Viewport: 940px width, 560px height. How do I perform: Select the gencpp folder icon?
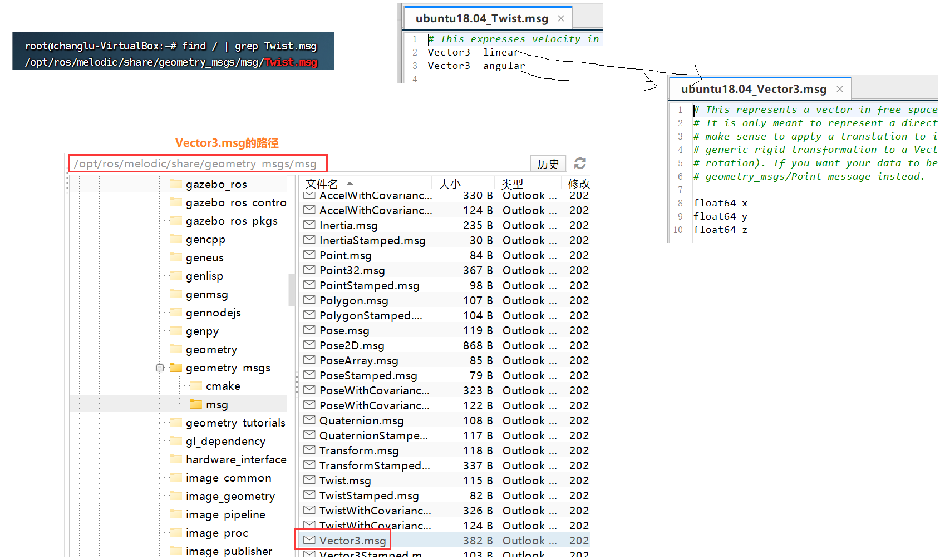pyautogui.click(x=176, y=239)
